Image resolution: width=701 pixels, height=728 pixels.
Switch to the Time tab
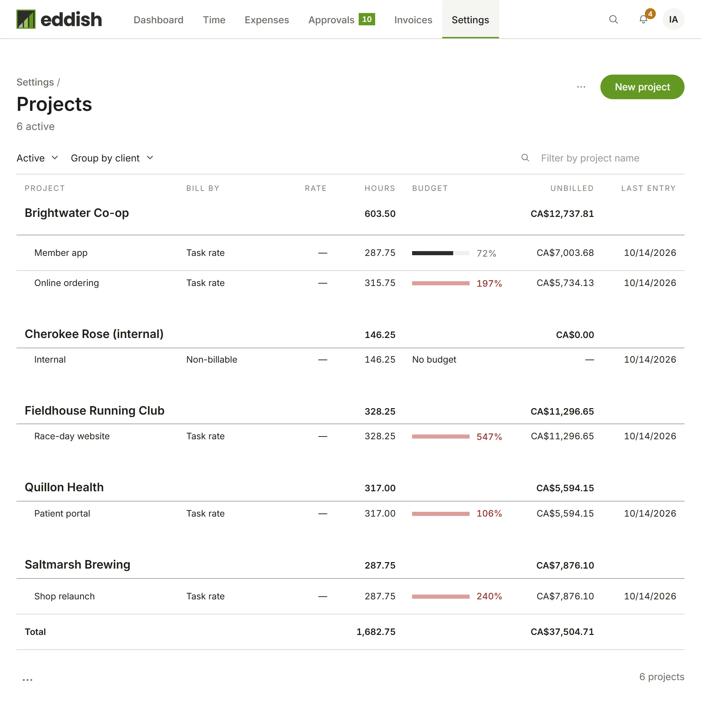(214, 20)
